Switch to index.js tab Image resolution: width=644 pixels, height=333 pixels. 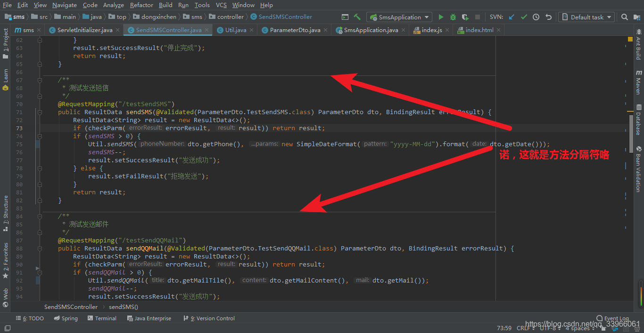point(431,30)
